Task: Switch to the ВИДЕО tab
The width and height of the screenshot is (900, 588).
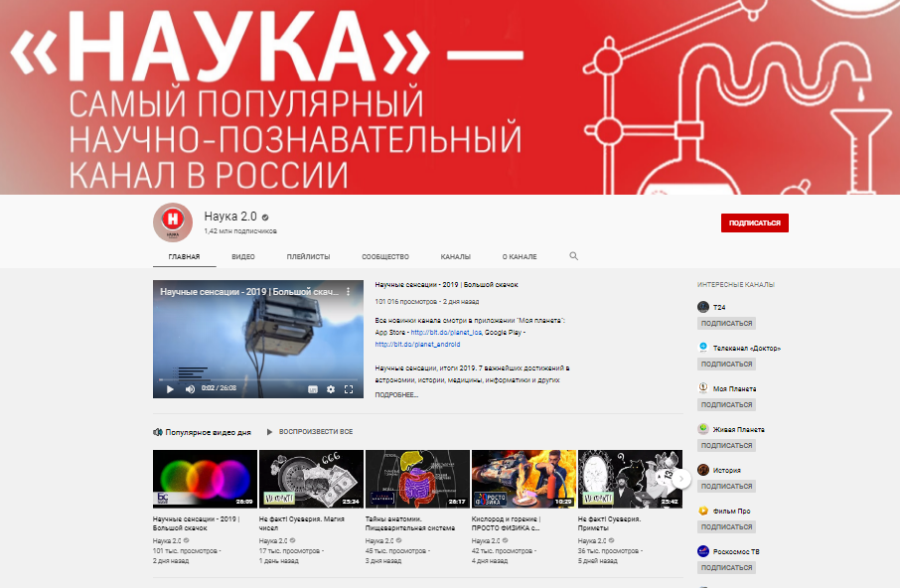Action: pos(243,256)
